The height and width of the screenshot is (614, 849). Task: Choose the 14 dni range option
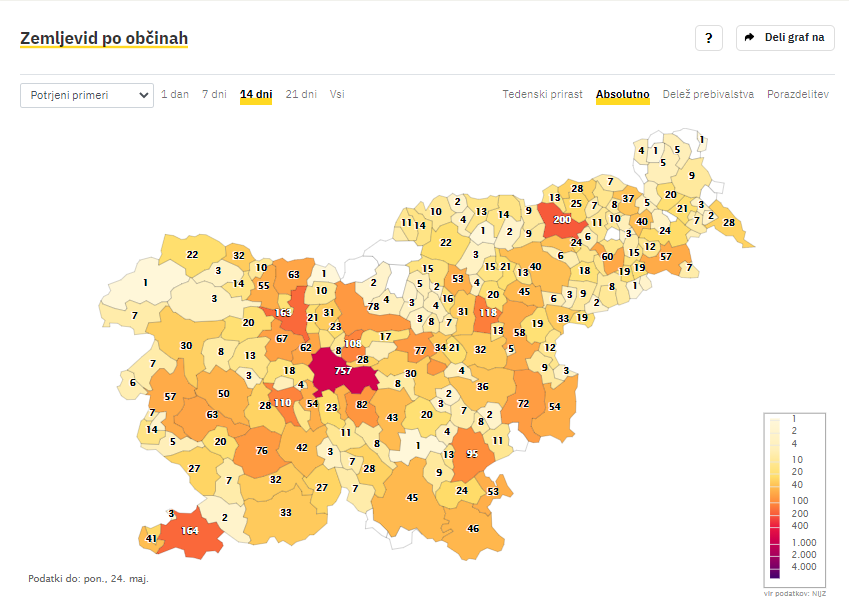256,95
